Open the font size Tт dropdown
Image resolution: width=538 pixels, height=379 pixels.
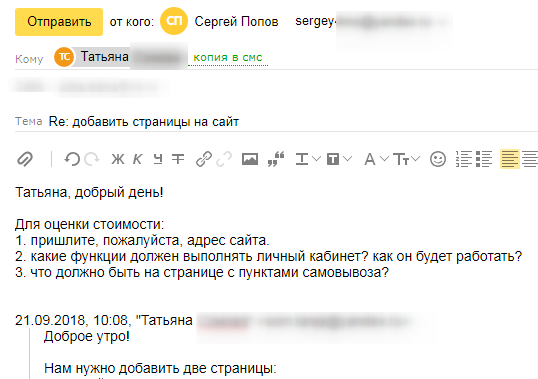point(407,159)
